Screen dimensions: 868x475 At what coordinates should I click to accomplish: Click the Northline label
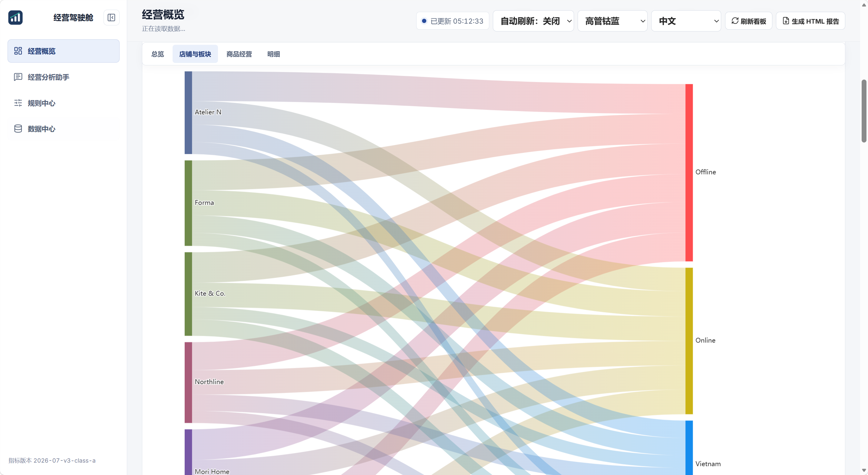[209, 382]
